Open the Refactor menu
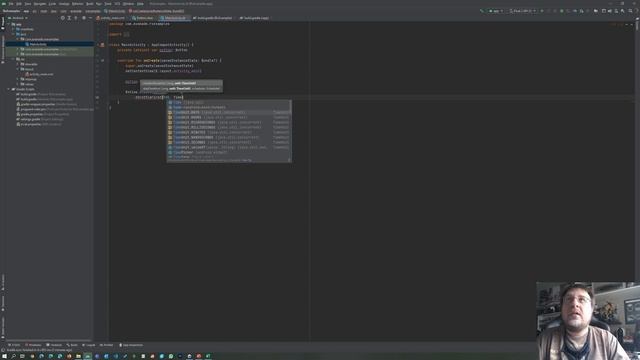The height and width of the screenshot is (360, 640). 78,4
